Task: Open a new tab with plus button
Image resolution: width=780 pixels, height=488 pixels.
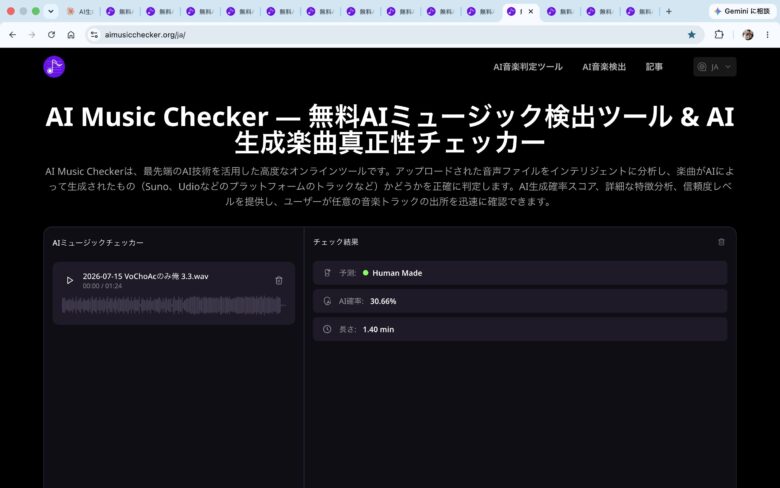Action: coord(669,11)
